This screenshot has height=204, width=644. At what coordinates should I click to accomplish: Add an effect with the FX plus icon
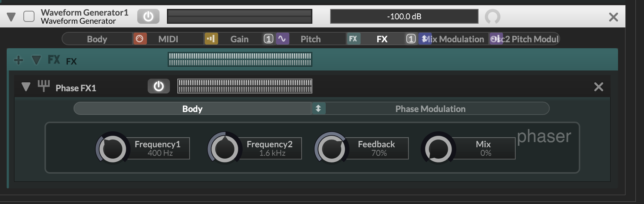[19, 60]
